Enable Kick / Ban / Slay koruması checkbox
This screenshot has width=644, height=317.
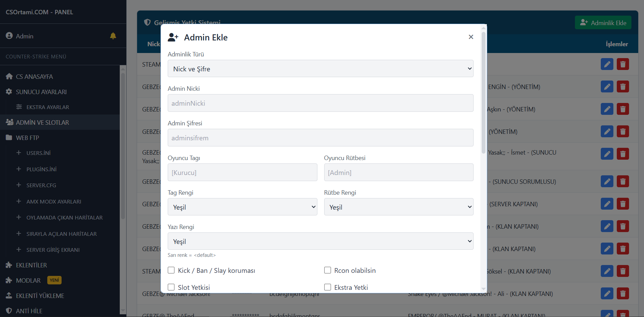171,270
